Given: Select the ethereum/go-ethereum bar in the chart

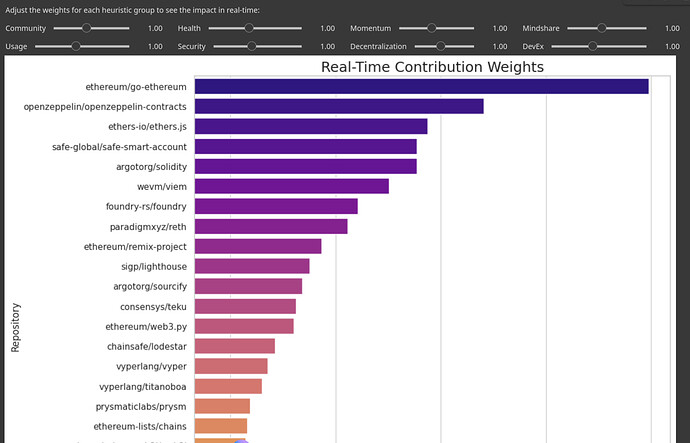Looking at the screenshot, I should pos(421,87).
